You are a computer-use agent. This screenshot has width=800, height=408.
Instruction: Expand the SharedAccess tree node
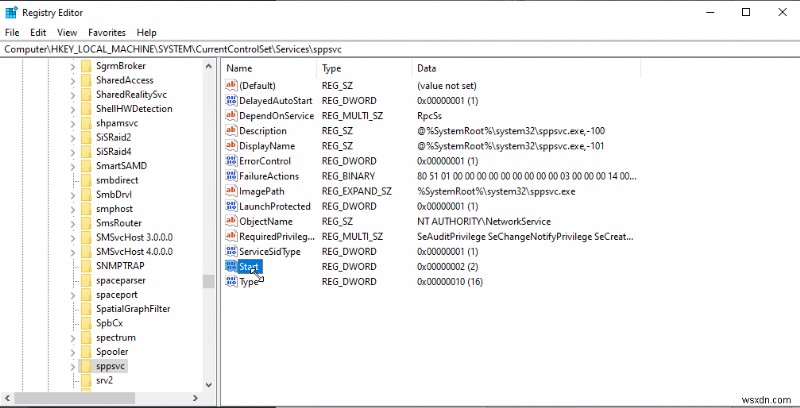pos(72,80)
